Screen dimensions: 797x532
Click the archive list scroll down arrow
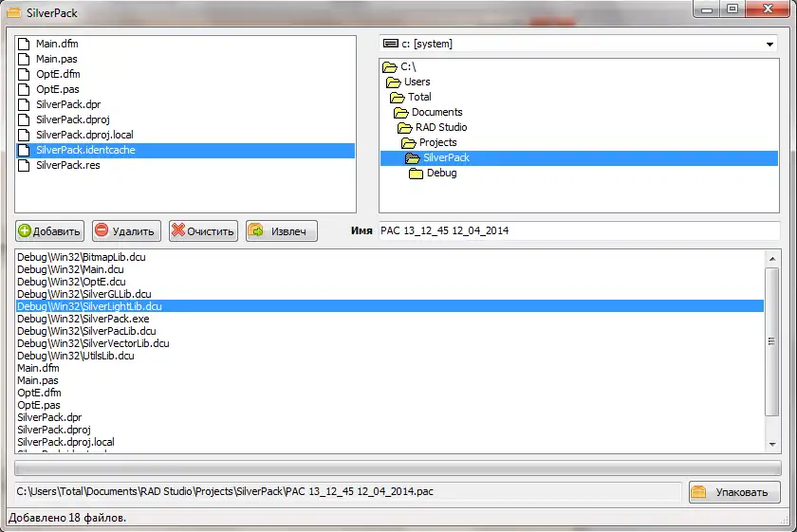(772, 445)
